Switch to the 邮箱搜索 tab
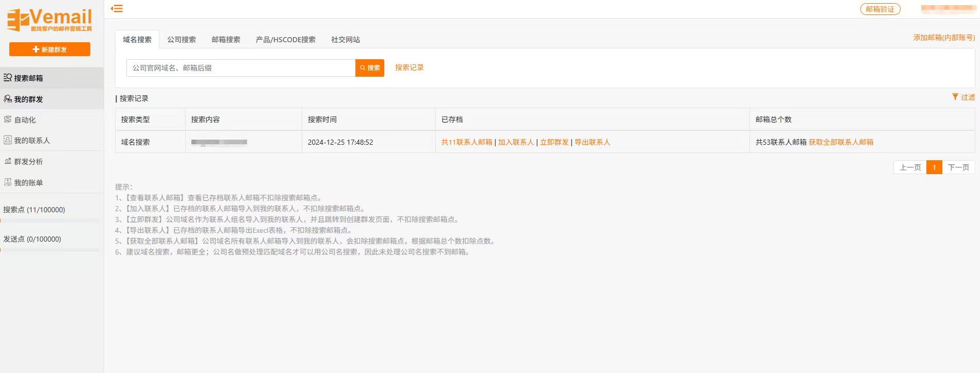Image resolution: width=980 pixels, height=373 pixels. point(226,40)
